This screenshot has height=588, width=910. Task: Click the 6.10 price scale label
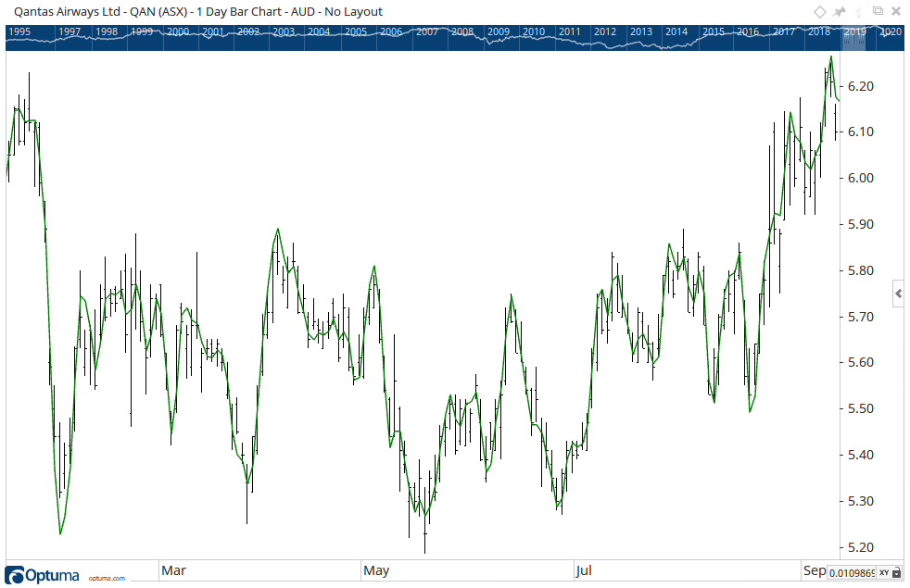pyautogui.click(x=861, y=132)
